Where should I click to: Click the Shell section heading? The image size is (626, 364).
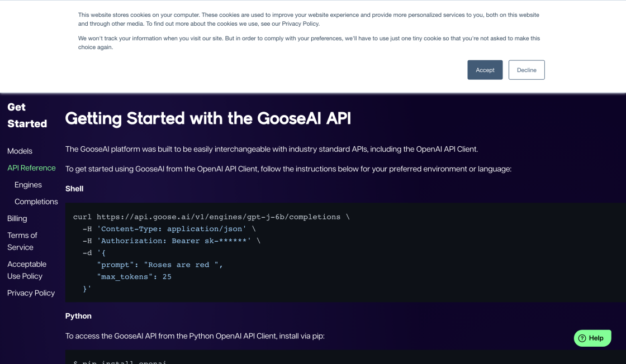click(x=74, y=189)
